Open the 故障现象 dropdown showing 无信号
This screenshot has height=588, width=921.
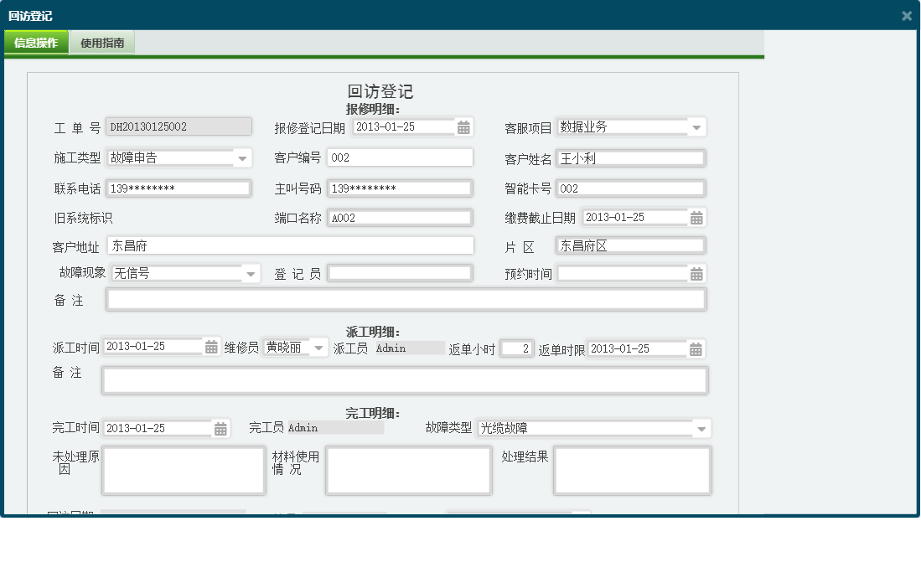[x=248, y=273]
